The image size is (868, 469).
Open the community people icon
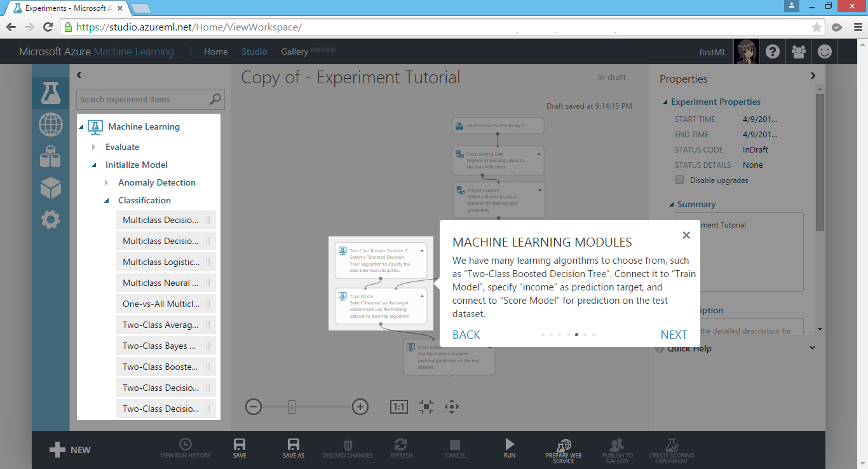799,51
